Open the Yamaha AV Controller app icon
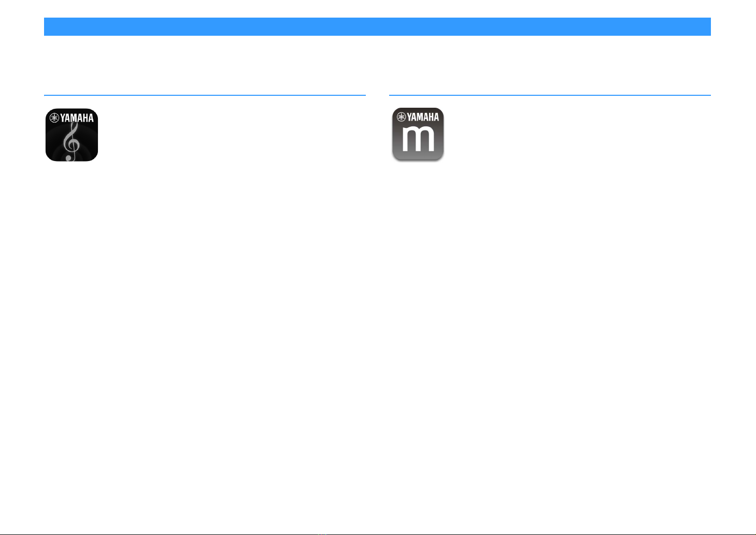This screenshot has height=535, width=756. [72, 135]
